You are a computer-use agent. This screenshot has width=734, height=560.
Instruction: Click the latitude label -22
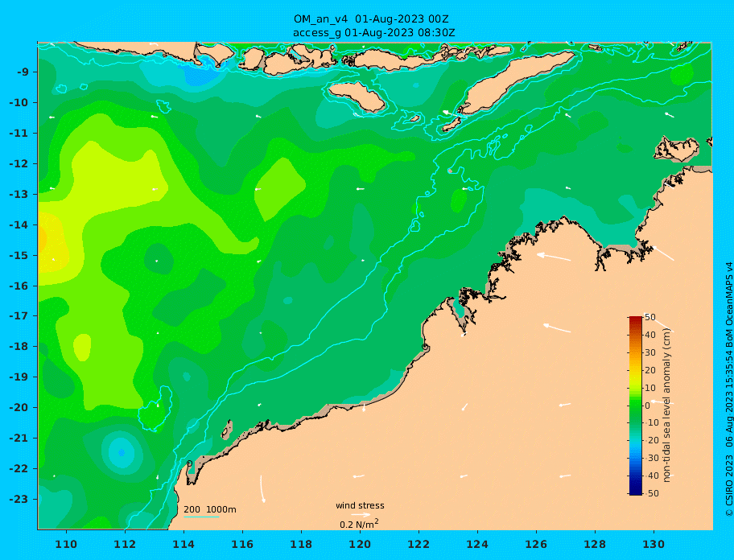point(19,469)
